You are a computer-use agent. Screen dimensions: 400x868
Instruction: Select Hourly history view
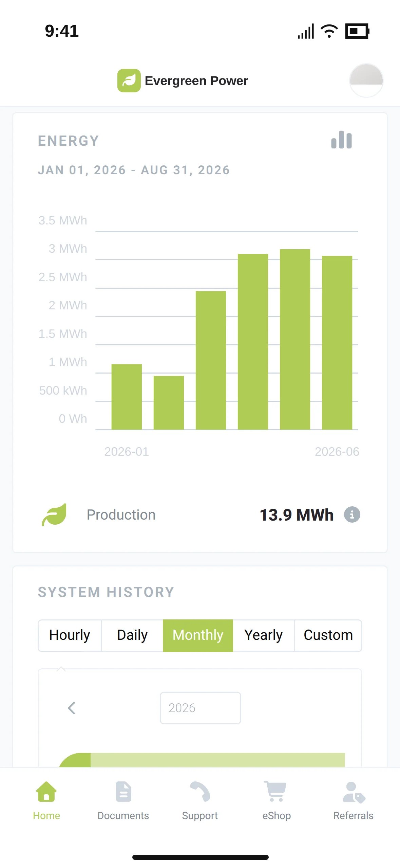click(x=70, y=635)
